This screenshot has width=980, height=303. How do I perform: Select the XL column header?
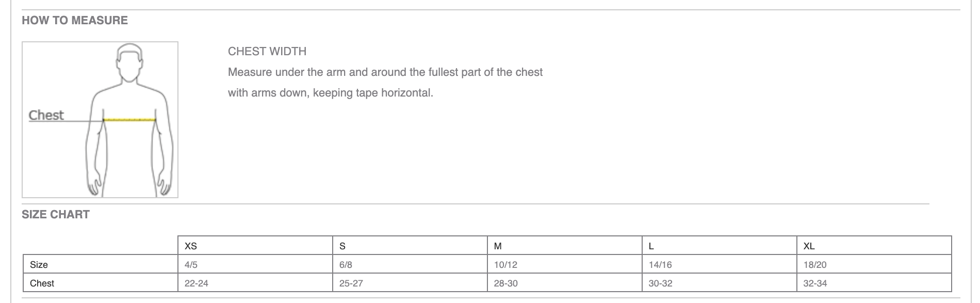809,246
